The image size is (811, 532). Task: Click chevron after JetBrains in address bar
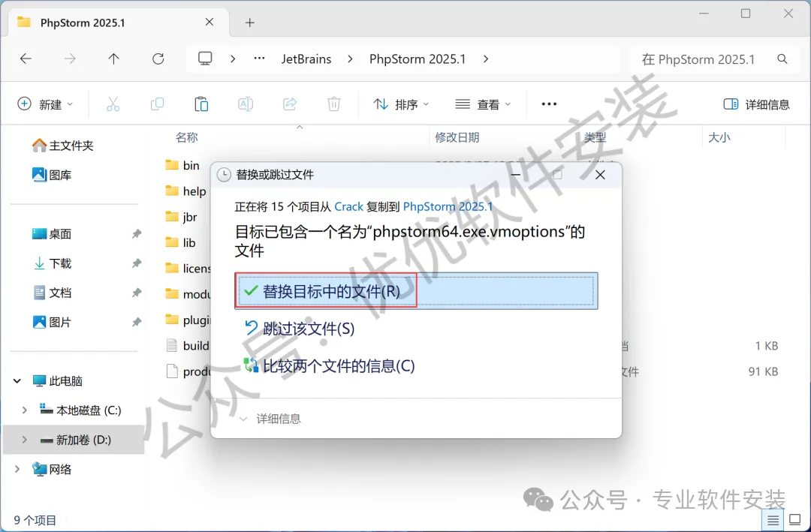click(x=350, y=59)
